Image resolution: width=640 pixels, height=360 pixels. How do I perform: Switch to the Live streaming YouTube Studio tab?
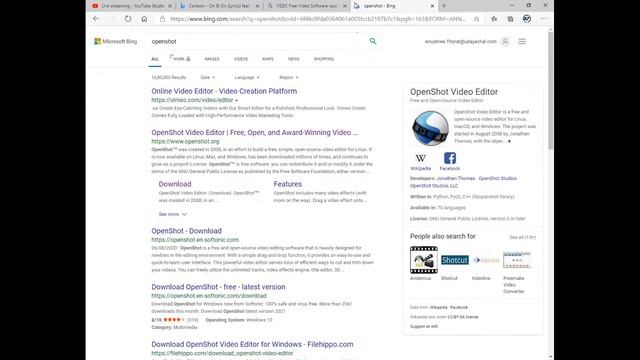pyautogui.click(x=132, y=6)
